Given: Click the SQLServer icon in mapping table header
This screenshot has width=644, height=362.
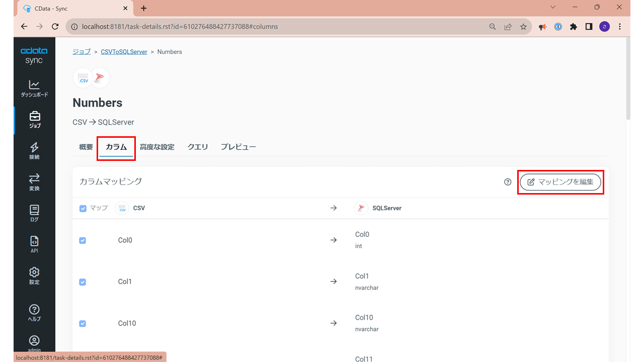Looking at the screenshot, I should tap(361, 208).
